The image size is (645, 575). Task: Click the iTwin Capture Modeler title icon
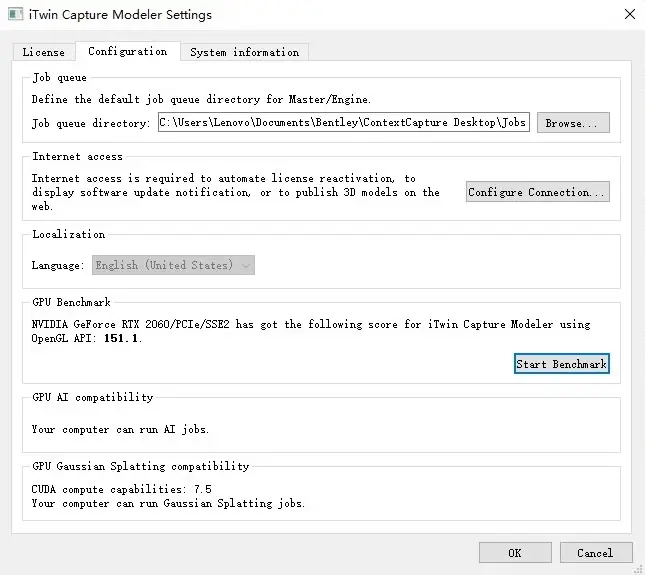(x=16, y=14)
